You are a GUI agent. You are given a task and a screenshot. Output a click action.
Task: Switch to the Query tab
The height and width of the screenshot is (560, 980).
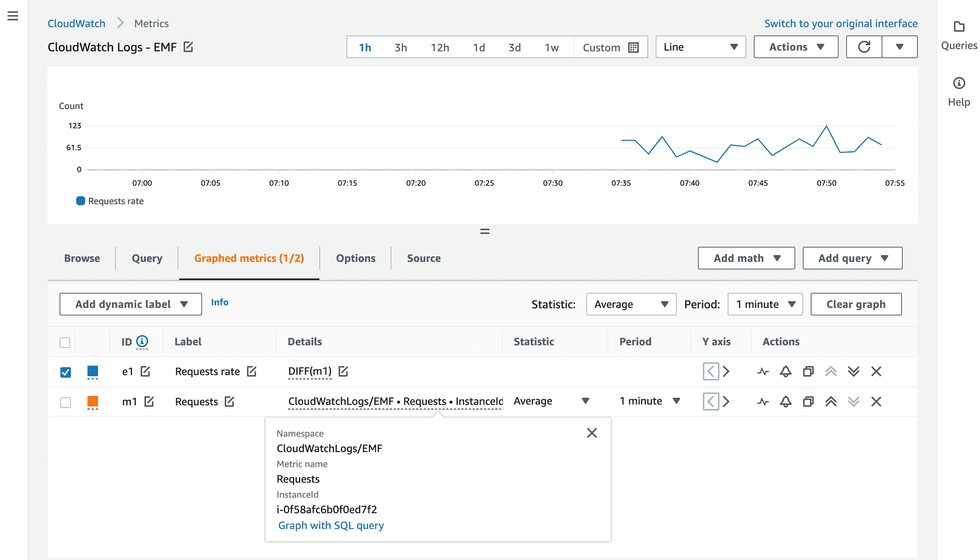147,258
